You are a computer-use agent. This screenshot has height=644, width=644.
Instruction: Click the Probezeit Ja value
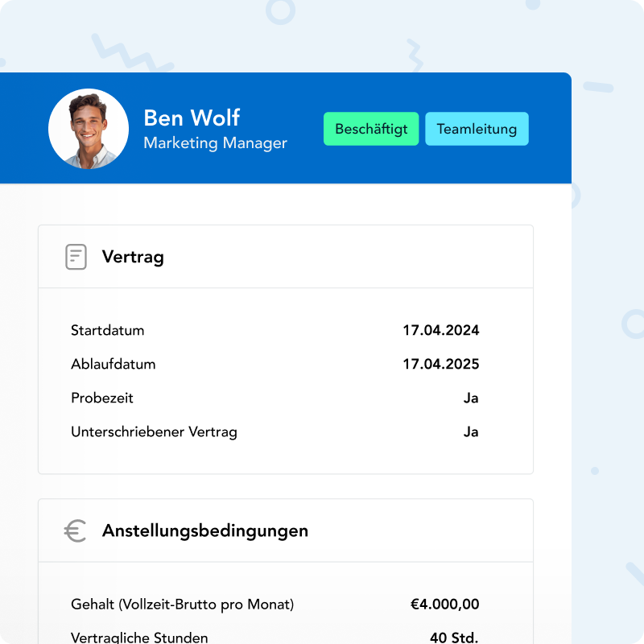[471, 398]
